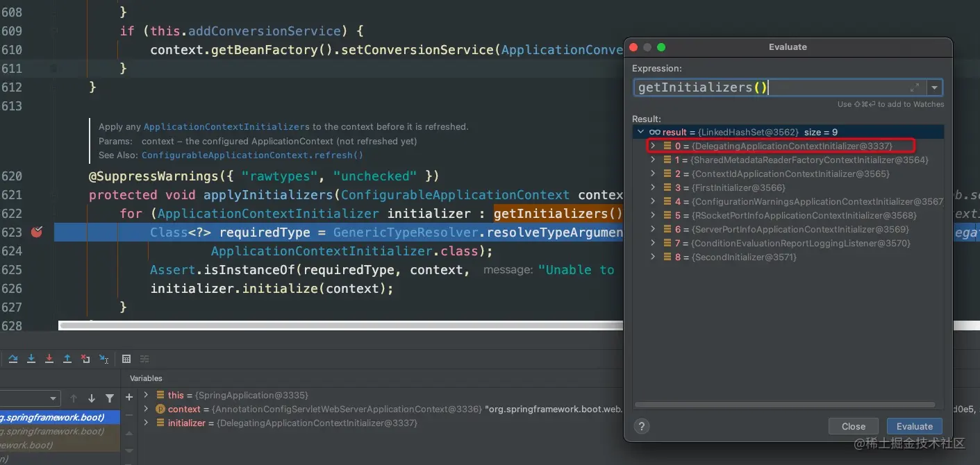The image size is (980, 465).
Task: Select the row 7 = {ConditionEvaluationReportLoggingListener@3570}
Action: coord(788,243)
